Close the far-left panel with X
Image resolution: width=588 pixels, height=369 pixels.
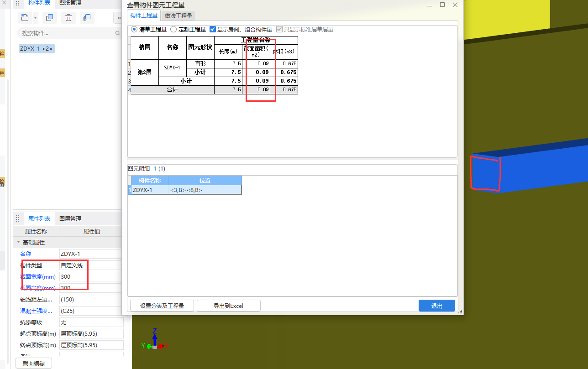[4, 3]
